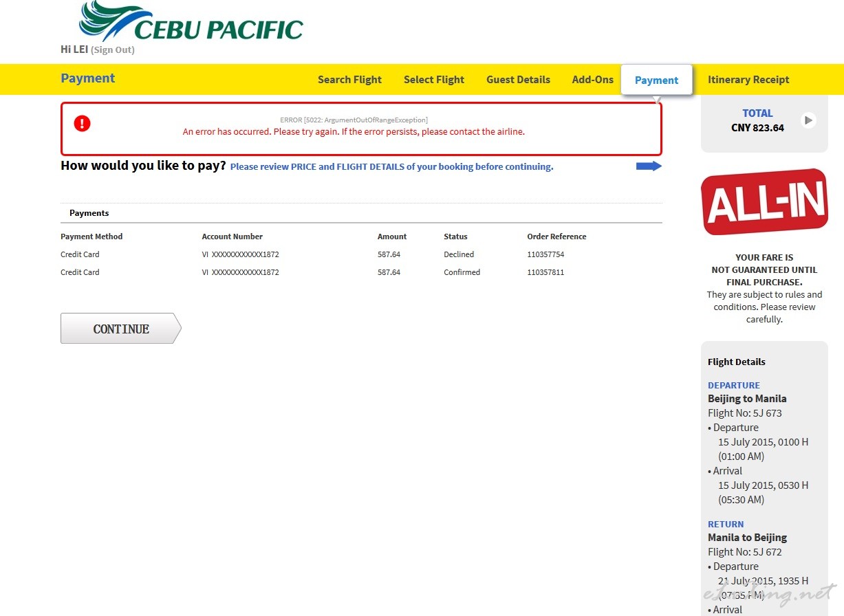Viewport: 844px width, 616px height.
Task: Click the 'YOUR FARE IS NOT GUARANTEED' notice
Action: point(764,270)
